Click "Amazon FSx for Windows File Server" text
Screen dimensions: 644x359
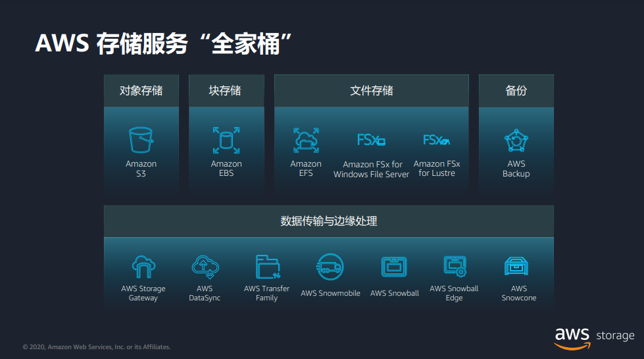[x=371, y=169]
